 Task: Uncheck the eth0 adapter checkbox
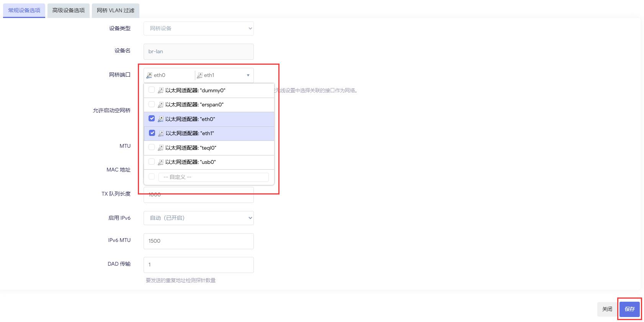point(152,119)
